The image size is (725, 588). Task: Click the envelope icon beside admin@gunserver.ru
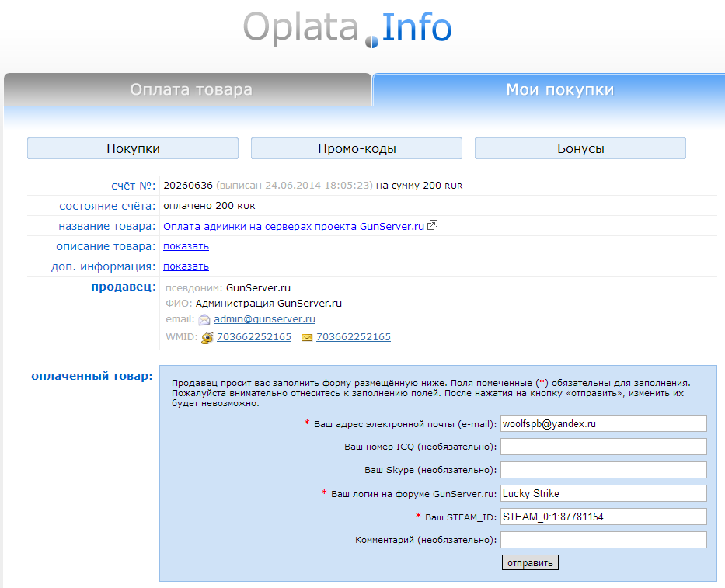(204, 319)
